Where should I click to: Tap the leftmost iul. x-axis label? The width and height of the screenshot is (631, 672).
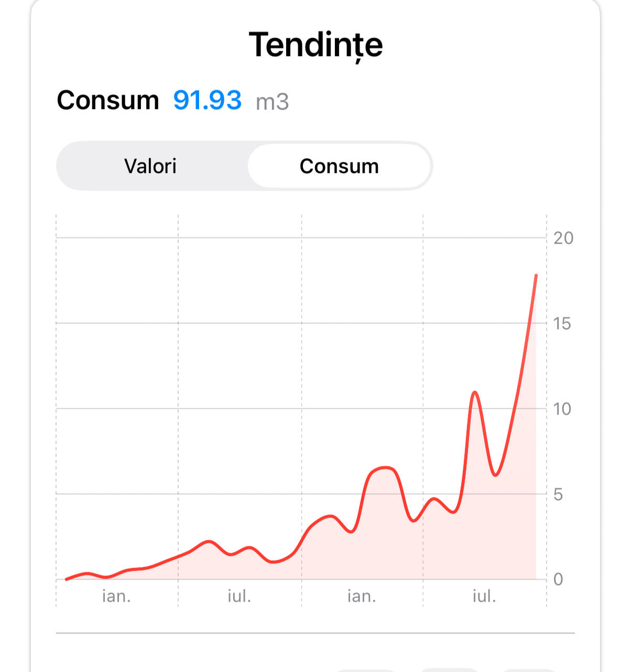coord(239,596)
